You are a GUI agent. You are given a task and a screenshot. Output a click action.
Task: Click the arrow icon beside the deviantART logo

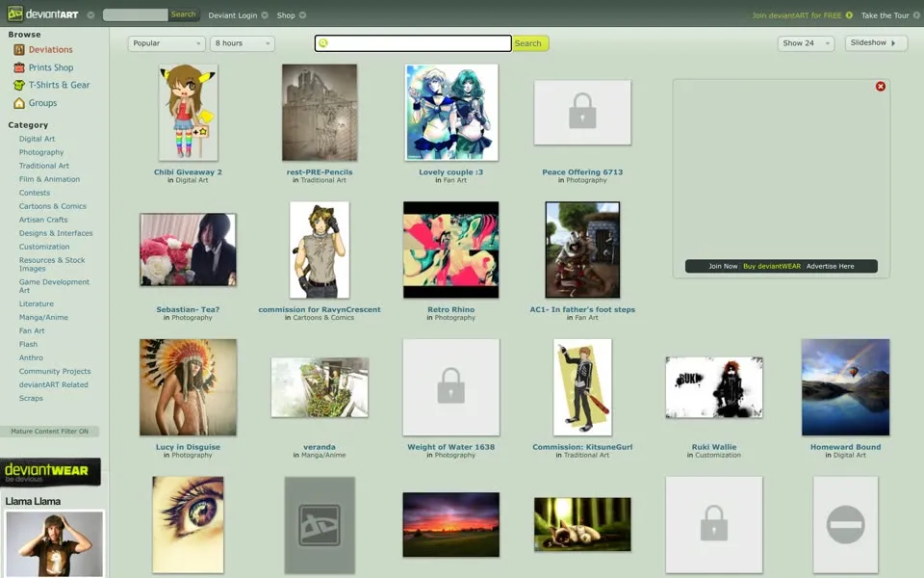90,14
